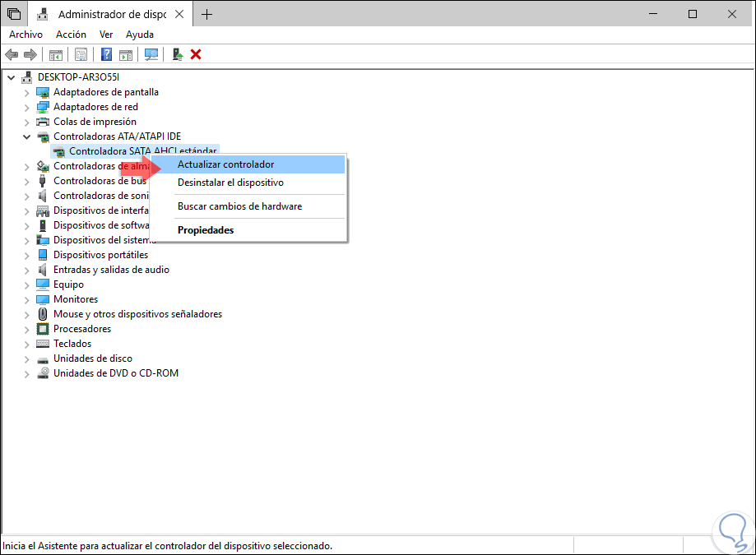Image resolution: width=756 pixels, height=555 pixels.
Task: Open the Ayuda menu
Action: pos(140,35)
